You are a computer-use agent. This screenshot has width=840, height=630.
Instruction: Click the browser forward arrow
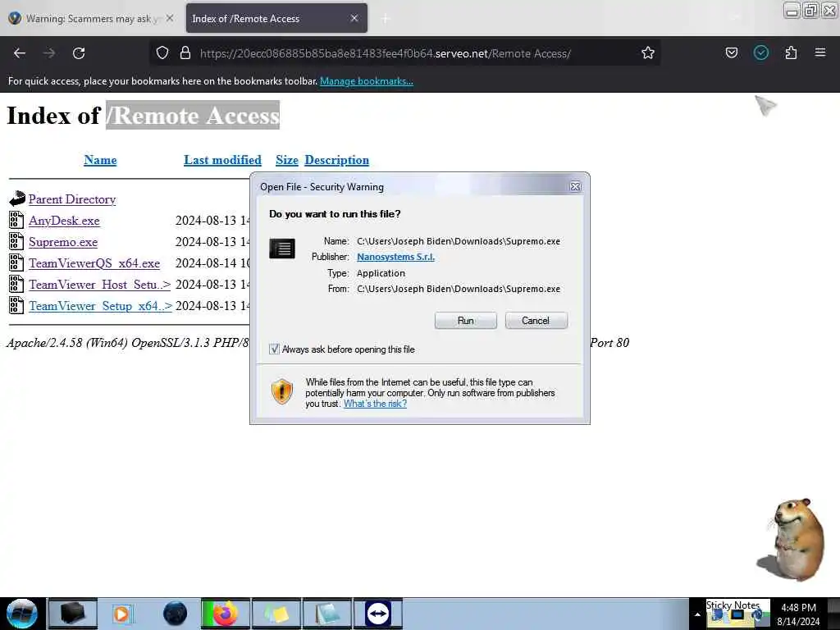[x=49, y=53]
